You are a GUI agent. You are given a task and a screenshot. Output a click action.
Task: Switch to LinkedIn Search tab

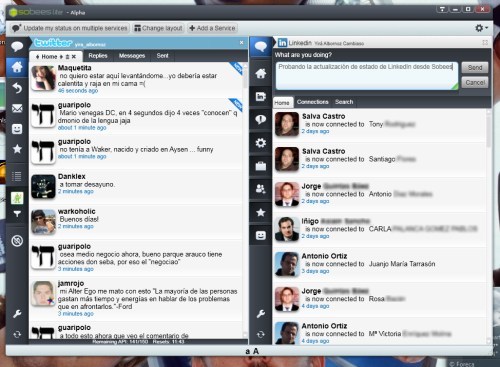[x=344, y=102]
